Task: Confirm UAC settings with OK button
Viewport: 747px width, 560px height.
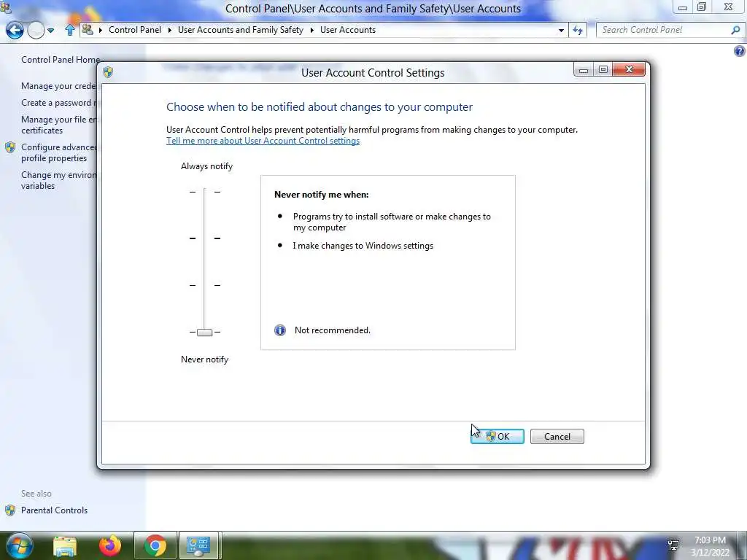Action: [498, 436]
